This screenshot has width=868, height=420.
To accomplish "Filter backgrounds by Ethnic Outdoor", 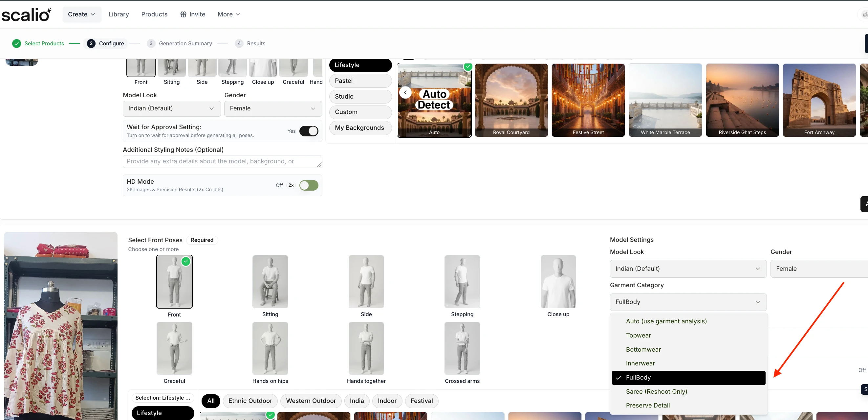I will point(250,401).
